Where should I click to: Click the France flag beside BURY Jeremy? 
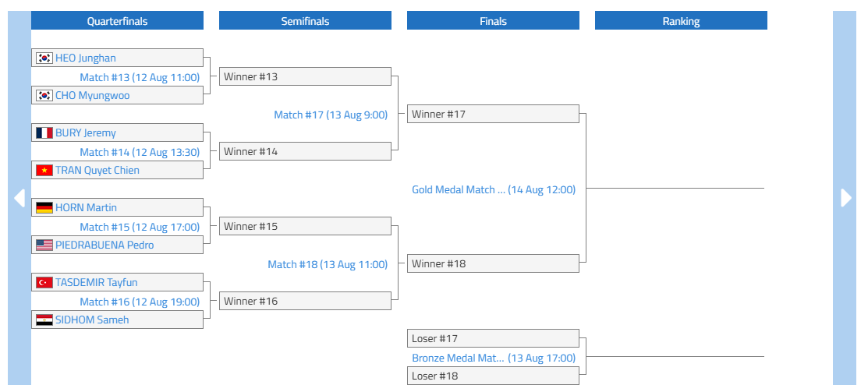pos(44,132)
